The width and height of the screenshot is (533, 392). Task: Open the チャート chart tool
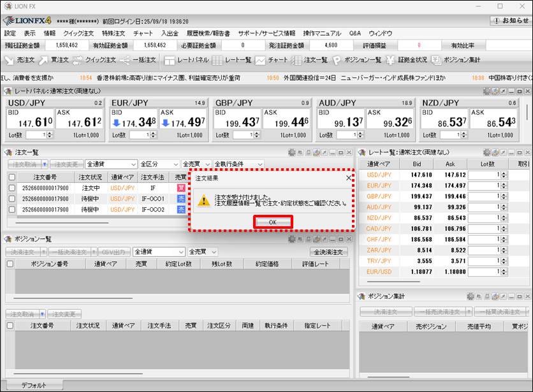point(272,60)
